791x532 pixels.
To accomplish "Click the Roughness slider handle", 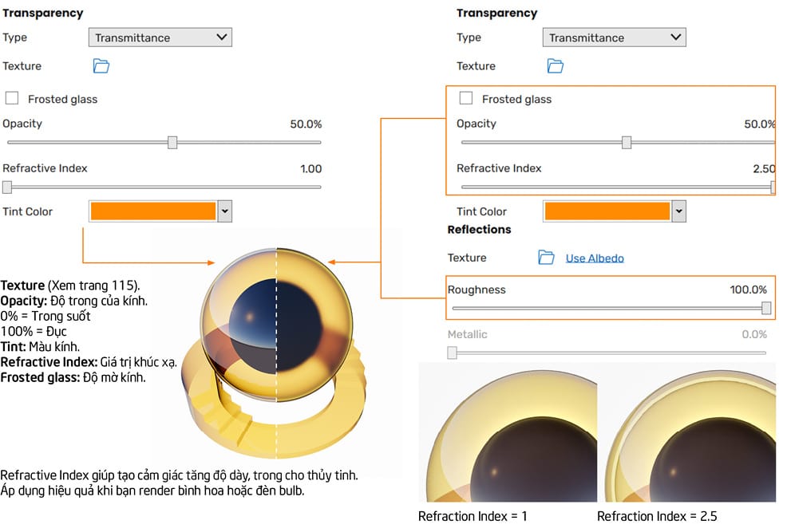I will (766, 308).
